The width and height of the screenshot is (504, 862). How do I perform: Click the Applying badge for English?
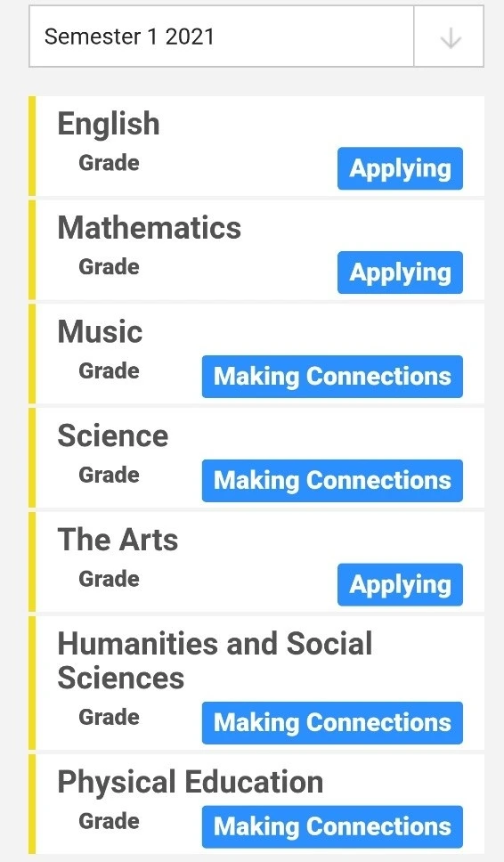400,168
